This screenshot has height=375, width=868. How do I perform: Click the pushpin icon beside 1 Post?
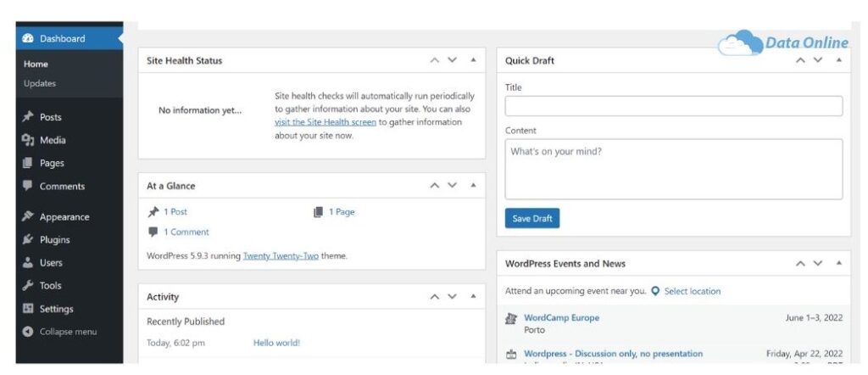(153, 211)
